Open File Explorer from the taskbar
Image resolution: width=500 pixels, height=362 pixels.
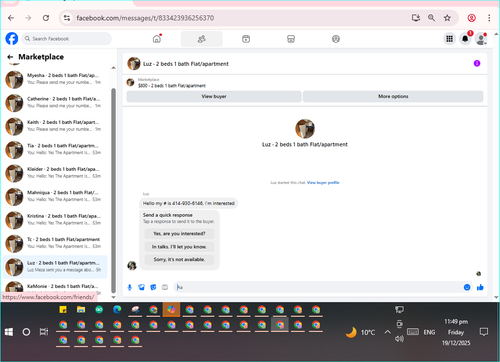pos(81,310)
